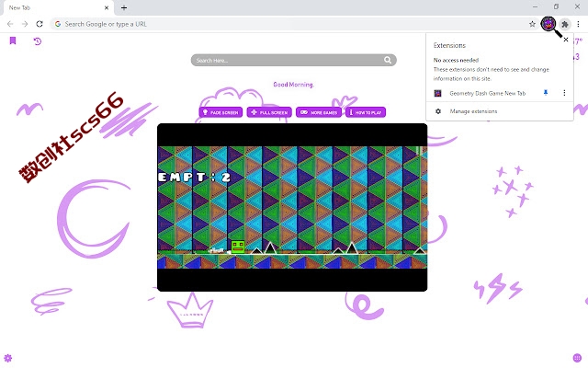Bookmark this tab with the star icon
The height and width of the screenshot is (368, 588).
pyautogui.click(x=532, y=24)
